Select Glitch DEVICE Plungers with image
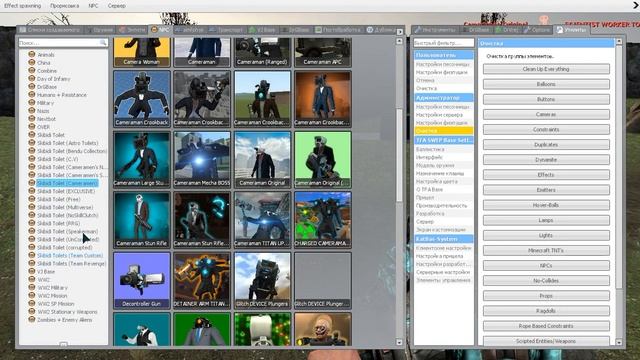 pos(262,280)
